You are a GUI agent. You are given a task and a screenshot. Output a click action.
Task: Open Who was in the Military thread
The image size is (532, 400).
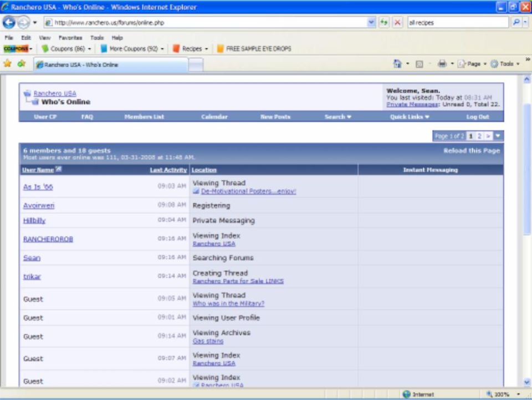pos(228,303)
